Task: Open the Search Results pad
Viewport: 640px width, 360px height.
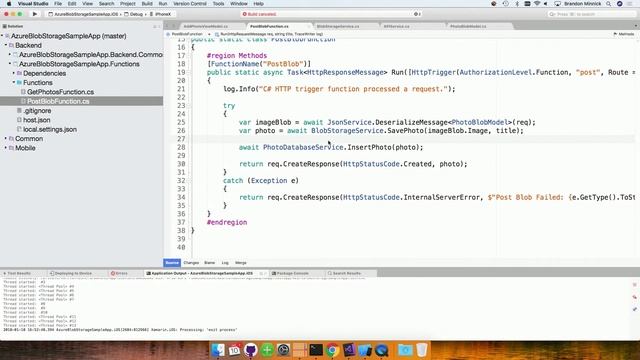Action: pyautogui.click(x=344, y=273)
